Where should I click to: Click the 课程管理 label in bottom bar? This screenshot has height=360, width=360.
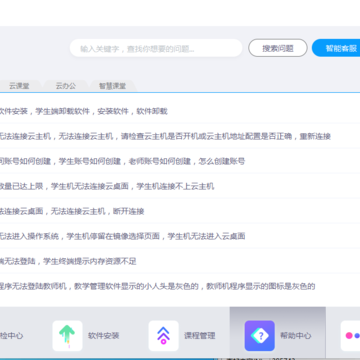tap(200, 336)
